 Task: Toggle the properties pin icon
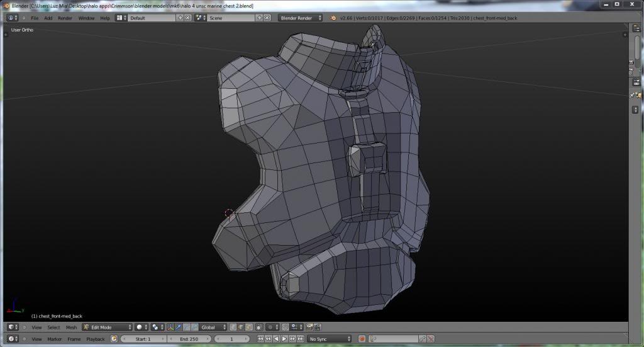coord(633,95)
